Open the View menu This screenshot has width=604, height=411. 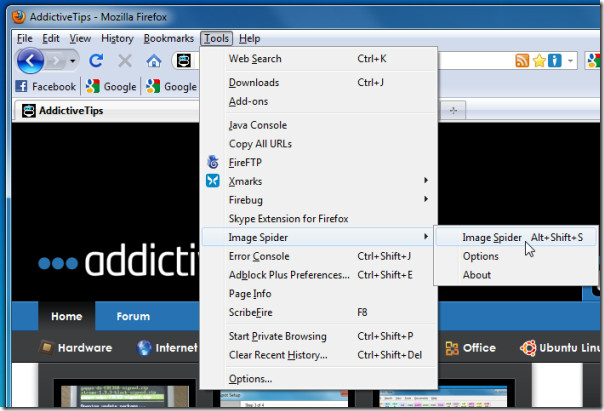click(80, 39)
